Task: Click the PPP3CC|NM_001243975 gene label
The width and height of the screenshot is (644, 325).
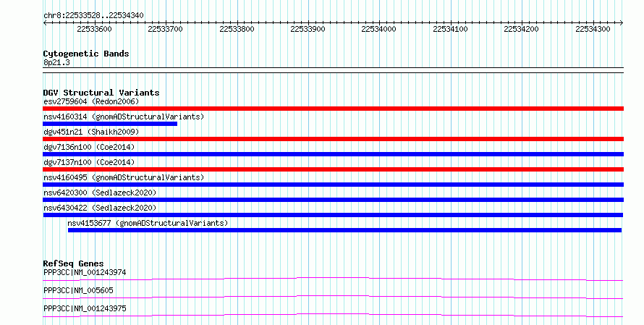Action: pos(85,308)
